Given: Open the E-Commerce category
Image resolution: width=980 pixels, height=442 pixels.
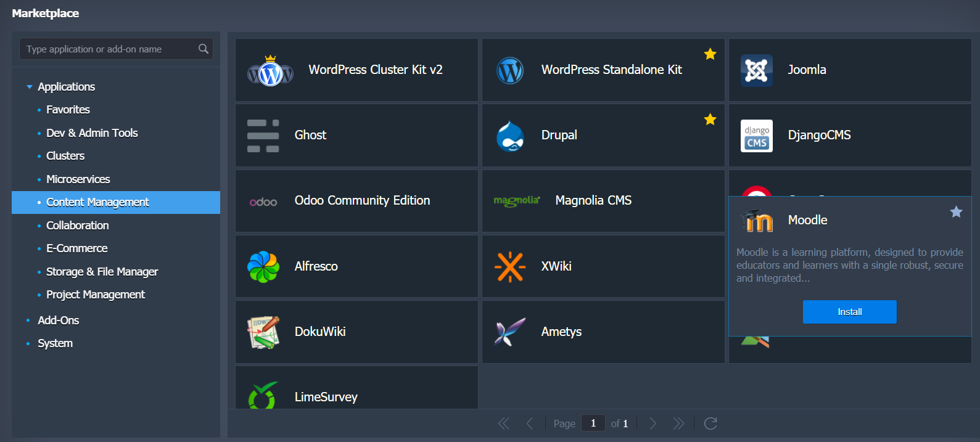Looking at the screenshot, I should [x=77, y=248].
